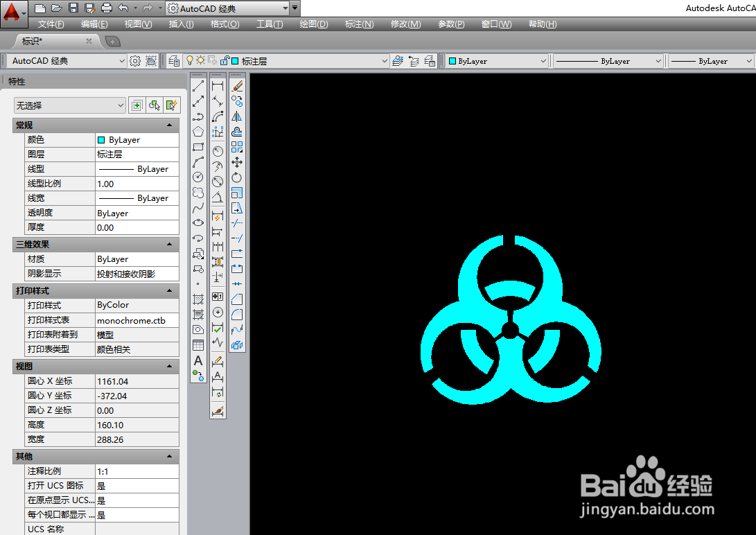Collapse the 视图 properties section
Image resolution: width=756 pixels, height=535 pixels.
pyautogui.click(x=169, y=367)
